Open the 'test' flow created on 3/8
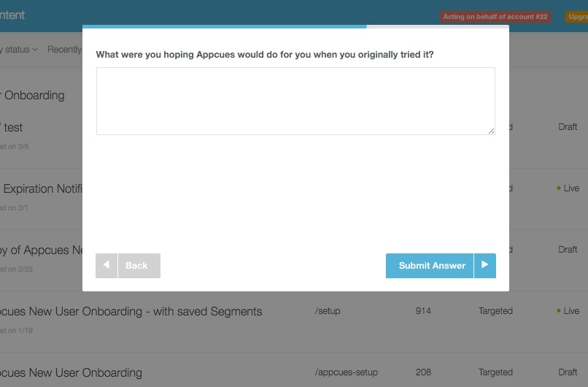Image resolution: width=588 pixels, height=387 pixels. click(x=12, y=128)
